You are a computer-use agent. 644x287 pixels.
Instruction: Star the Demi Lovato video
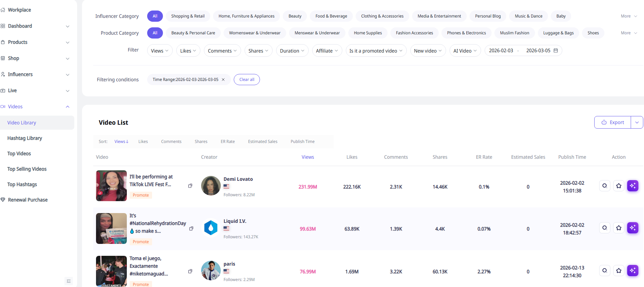[618, 186]
